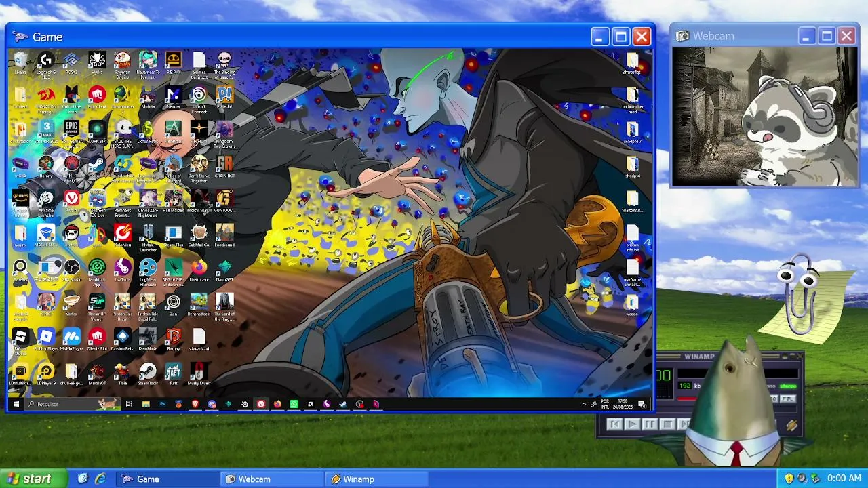Click the Winamp pause button
Viewport: 868px width, 488px height.
click(649, 424)
